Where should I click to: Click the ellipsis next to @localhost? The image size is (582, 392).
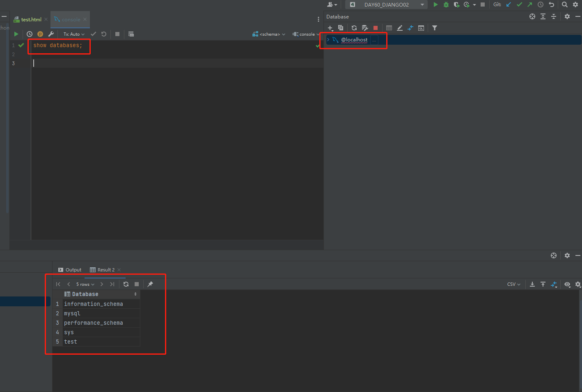(374, 40)
